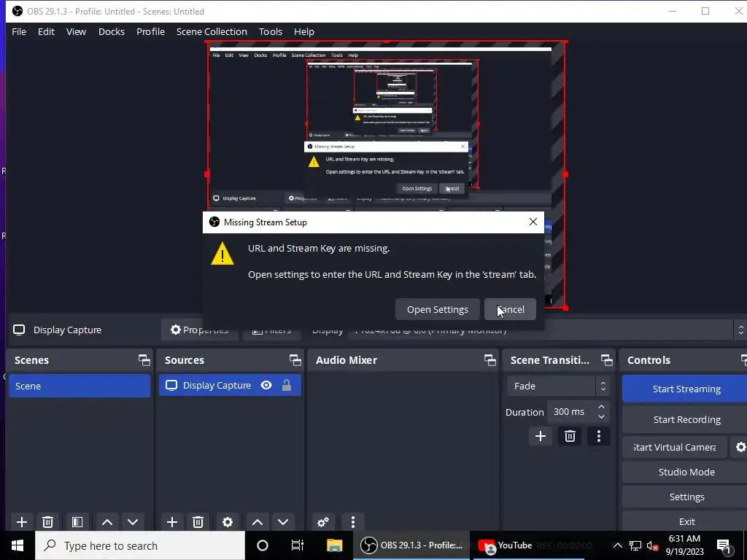Add a new scene with plus icon
Screen dimensions: 747x560
tap(22, 522)
